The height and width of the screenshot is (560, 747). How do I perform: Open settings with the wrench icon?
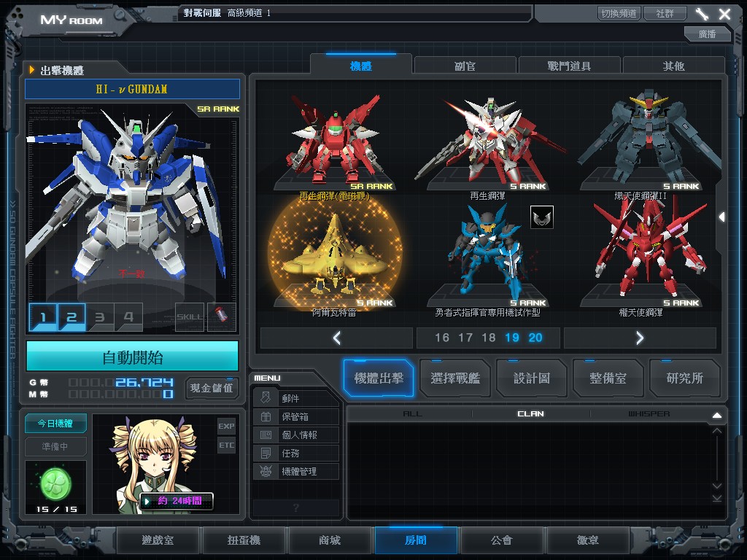702,14
